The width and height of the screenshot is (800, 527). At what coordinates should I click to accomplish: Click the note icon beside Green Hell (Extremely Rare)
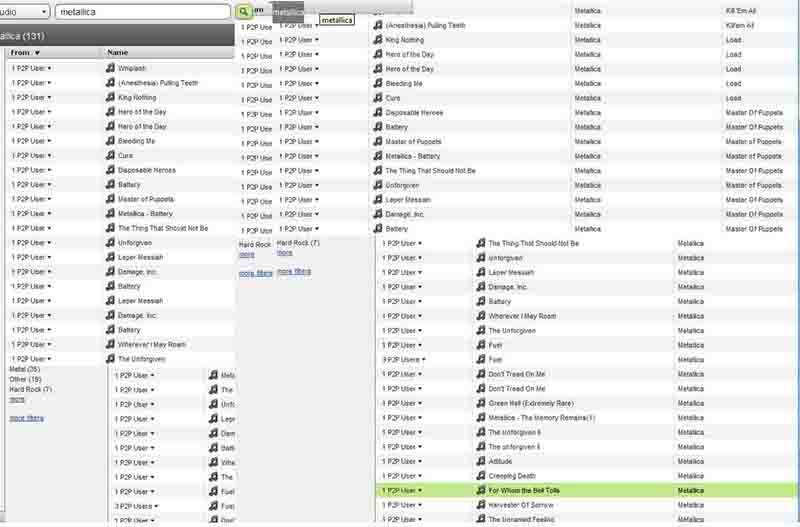[481, 403]
